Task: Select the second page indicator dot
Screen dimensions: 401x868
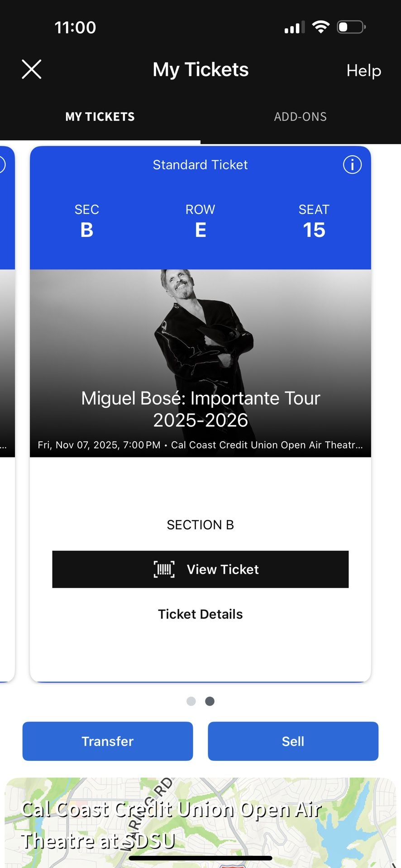Action: pyautogui.click(x=210, y=701)
